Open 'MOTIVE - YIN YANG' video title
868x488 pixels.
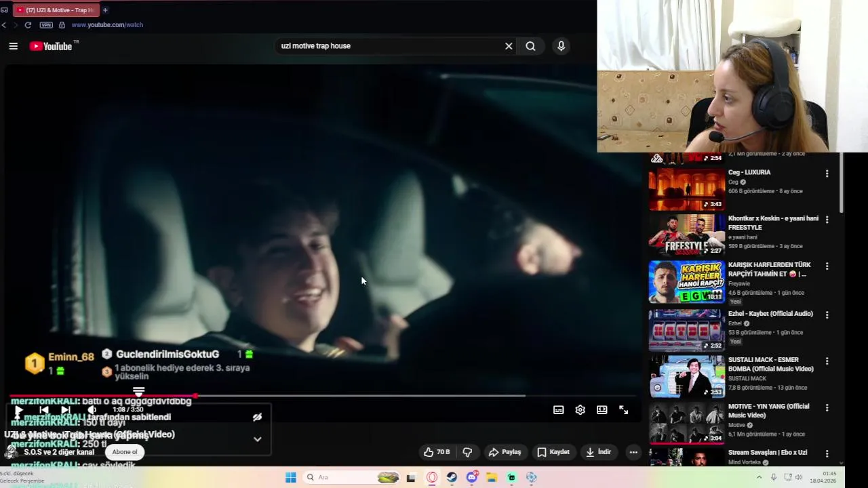[769, 411]
